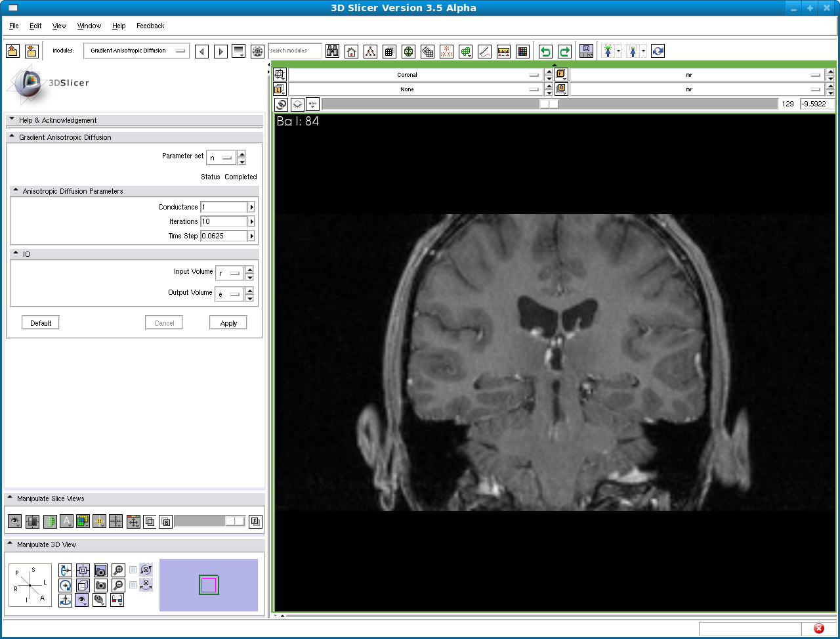This screenshot has width=840, height=639.
Task: Open the Window menu
Action: tap(89, 26)
